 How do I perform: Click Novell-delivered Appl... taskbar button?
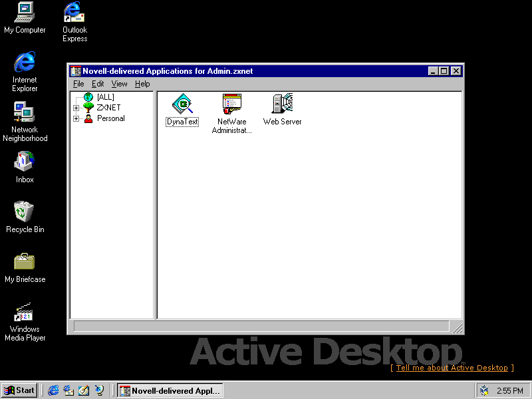[x=170, y=390]
